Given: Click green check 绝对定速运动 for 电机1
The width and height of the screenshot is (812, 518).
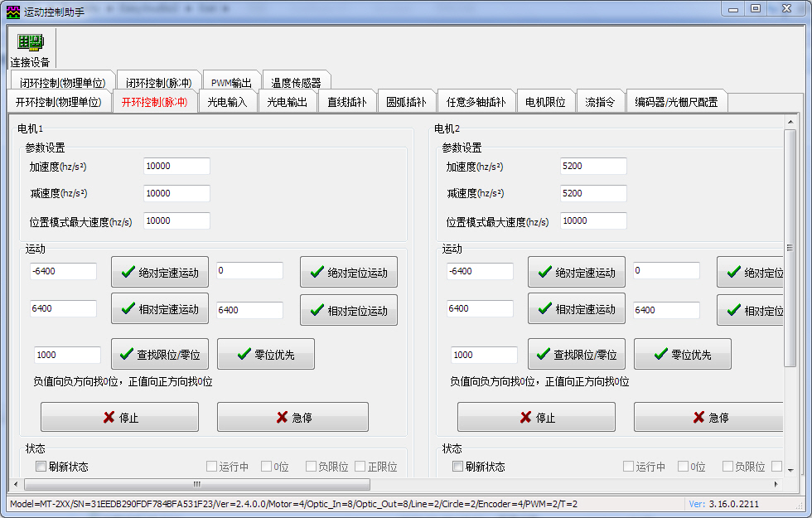Looking at the screenshot, I should tap(159, 272).
